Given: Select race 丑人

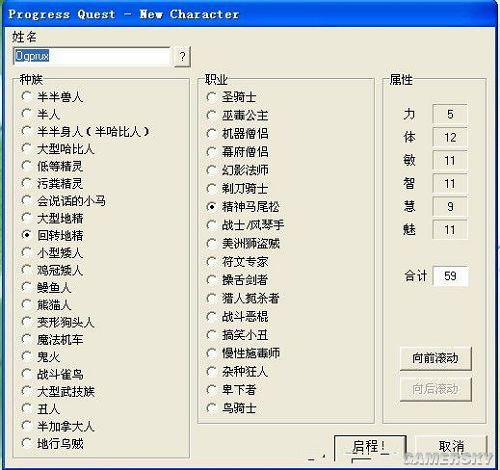Looking at the screenshot, I should click(x=40, y=409).
